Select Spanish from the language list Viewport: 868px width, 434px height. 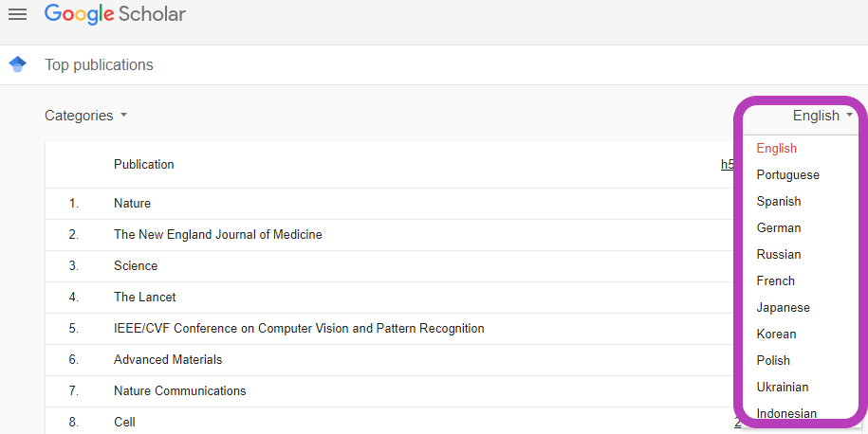801,201
